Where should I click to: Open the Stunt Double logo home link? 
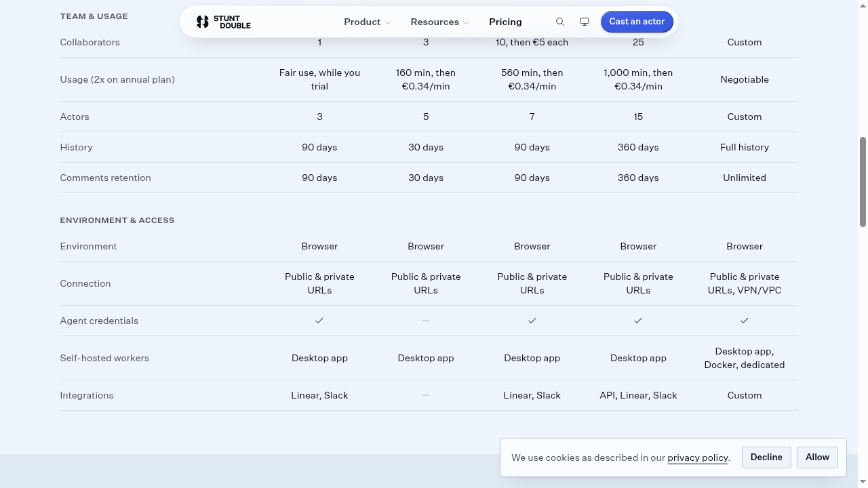[x=223, y=22]
